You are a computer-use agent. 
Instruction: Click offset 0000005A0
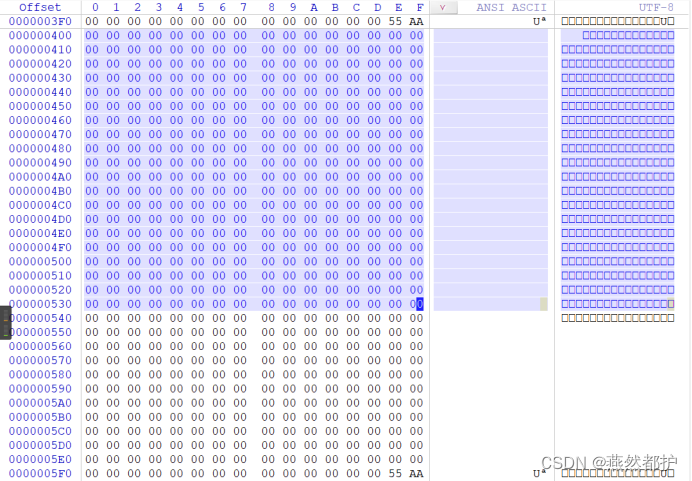pyautogui.click(x=40, y=403)
